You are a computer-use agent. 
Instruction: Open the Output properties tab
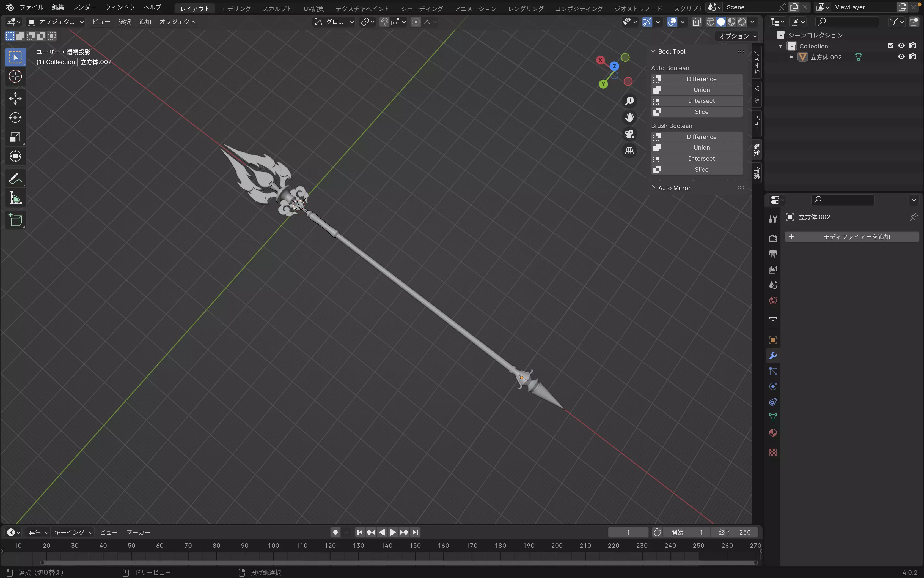(x=773, y=254)
